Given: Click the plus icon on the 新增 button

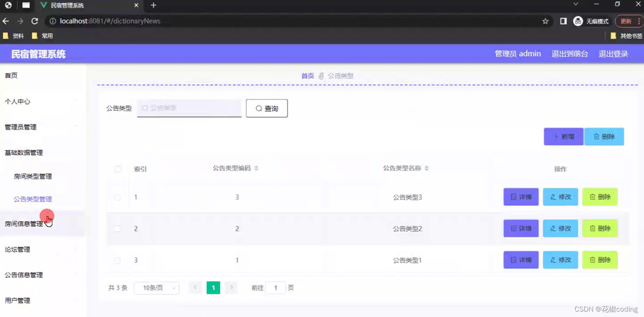Looking at the screenshot, I should point(557,136).
